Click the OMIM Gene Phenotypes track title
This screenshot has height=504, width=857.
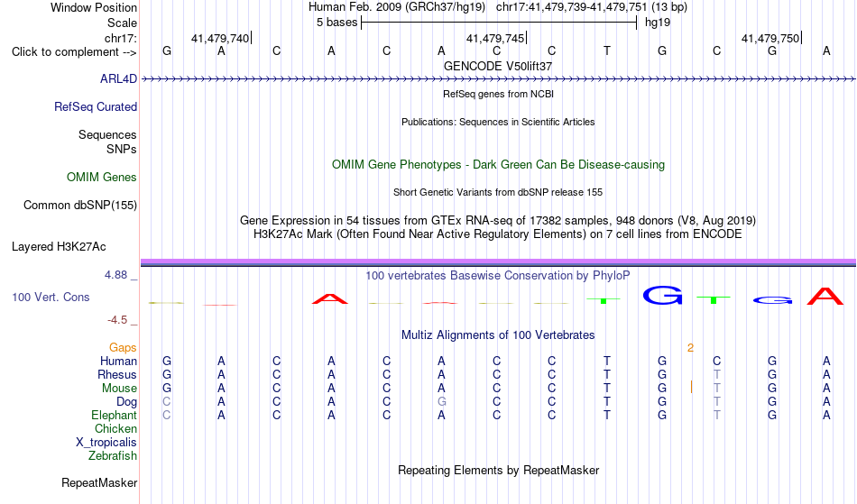click(498, 164)
